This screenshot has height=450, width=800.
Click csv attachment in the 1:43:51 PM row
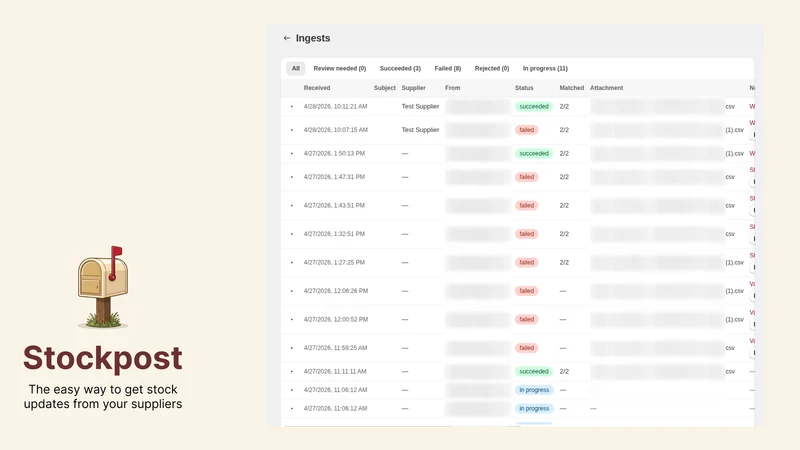tap(730, 206)
